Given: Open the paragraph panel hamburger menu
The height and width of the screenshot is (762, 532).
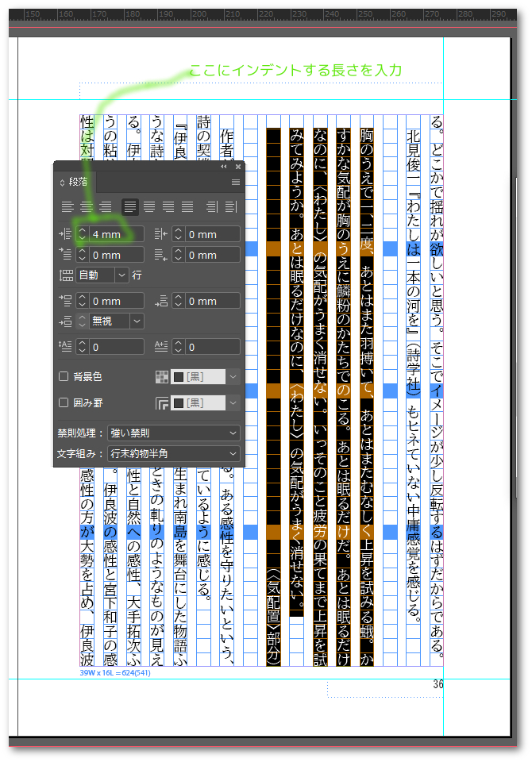Looking at the screenshot, I should (x=235, y=182).
